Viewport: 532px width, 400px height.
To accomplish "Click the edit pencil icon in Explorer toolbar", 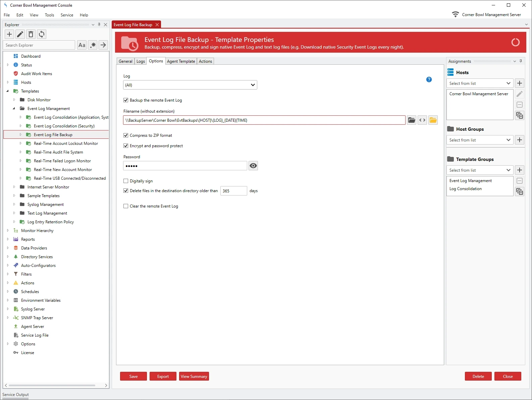I will pos(20,34).
